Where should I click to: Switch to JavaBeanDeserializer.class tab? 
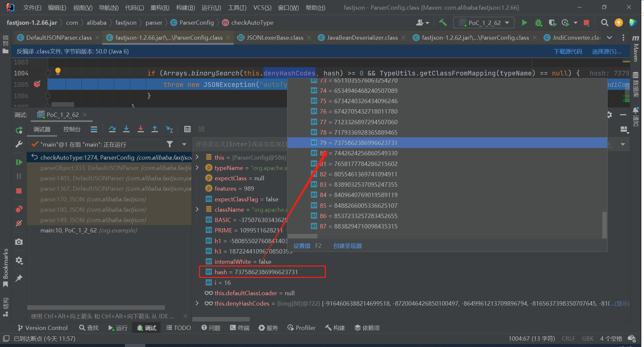click(362, 37)
